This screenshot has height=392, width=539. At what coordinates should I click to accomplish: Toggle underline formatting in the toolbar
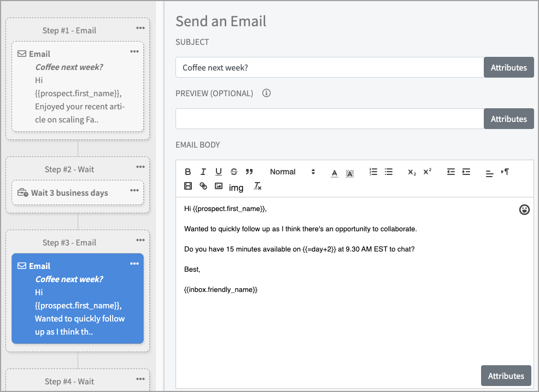219,172
